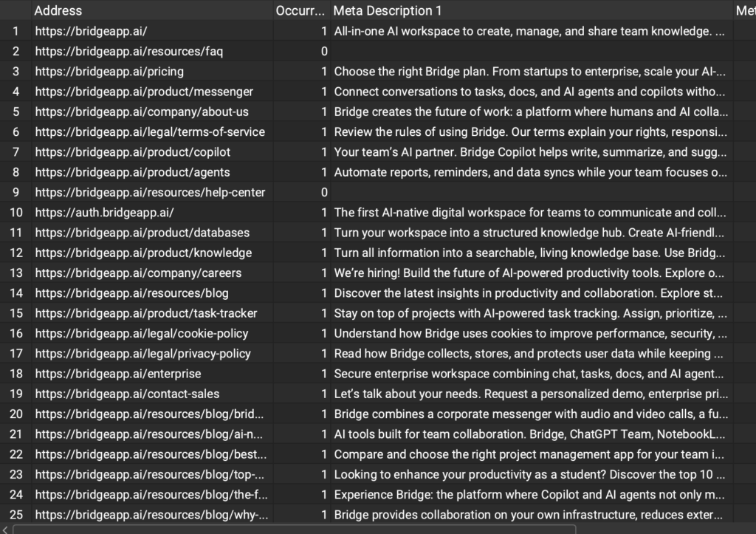Select the enterprise URL cell
Image resolution: width=756 pixels, height=534 pixels.
(x=118, y=374)
